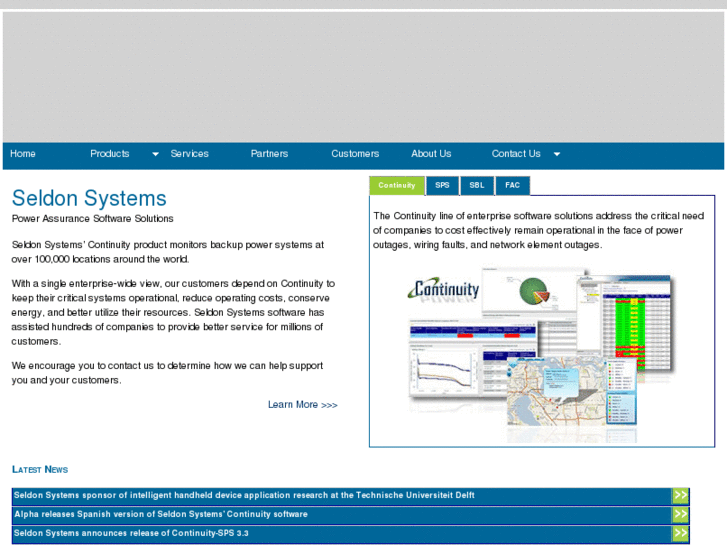Click the Continuity product screenshots image
Screen dimensions: 727x545
[x=541, y=353]
